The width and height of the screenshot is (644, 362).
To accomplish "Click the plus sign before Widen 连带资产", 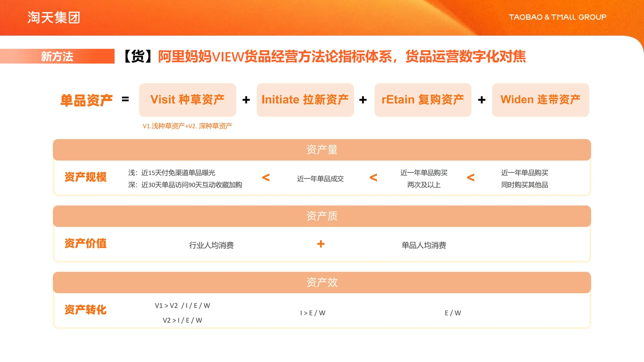I will click(482, 100).
